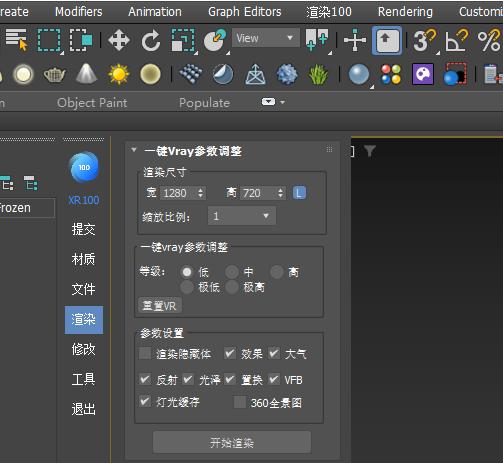Uncheck the VFB checkbox
The image size is (503, 463).
pyautogui.click(x=274, y=379)
